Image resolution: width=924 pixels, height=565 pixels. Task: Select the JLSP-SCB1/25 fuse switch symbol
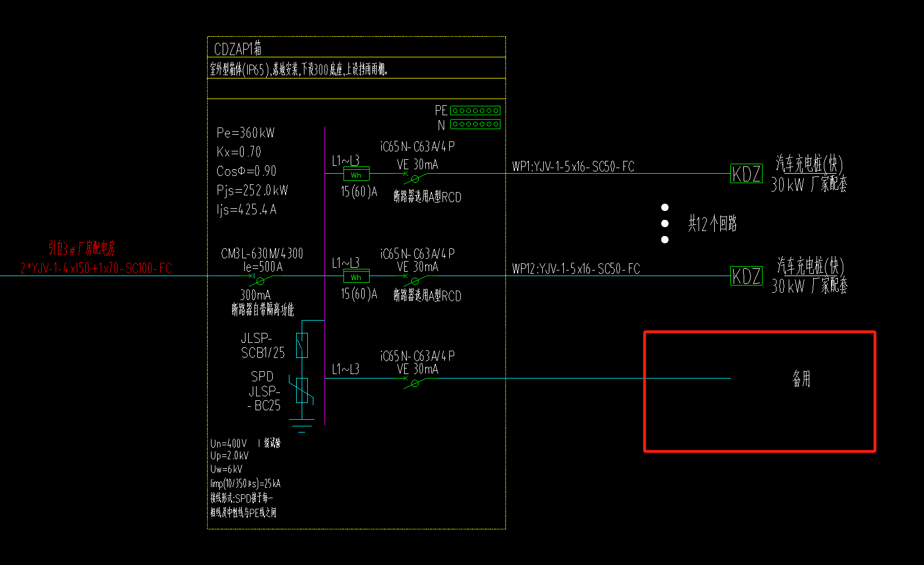302,345
